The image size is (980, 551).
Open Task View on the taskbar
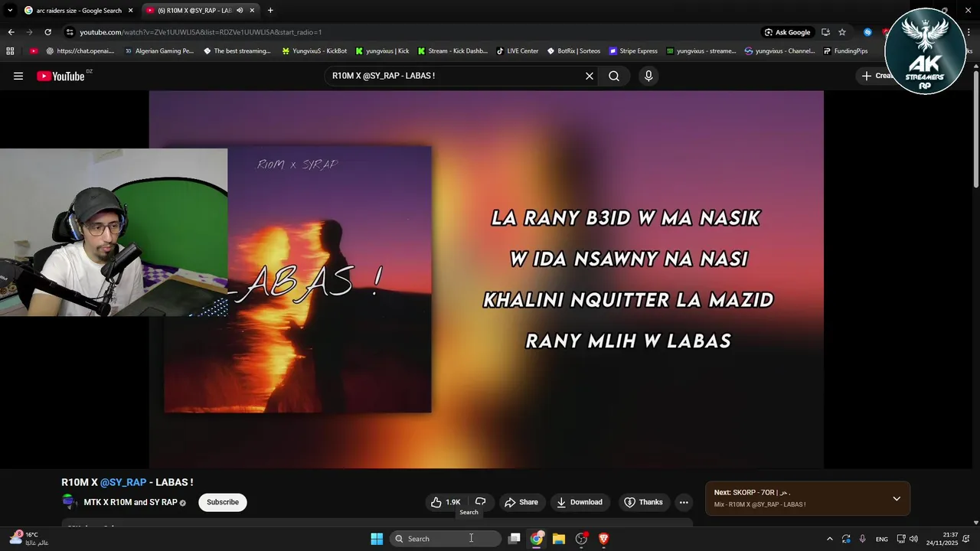(x=514, y=539)
